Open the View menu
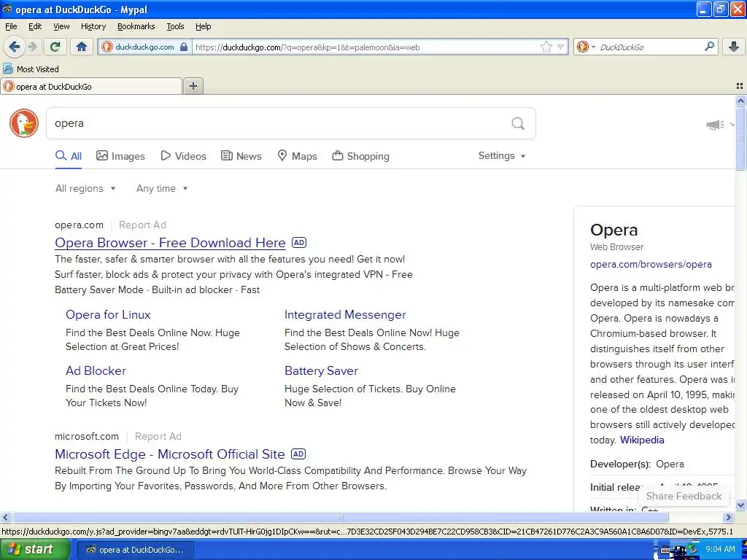Screen dimensions: 747x560 (x=61, y=26)
